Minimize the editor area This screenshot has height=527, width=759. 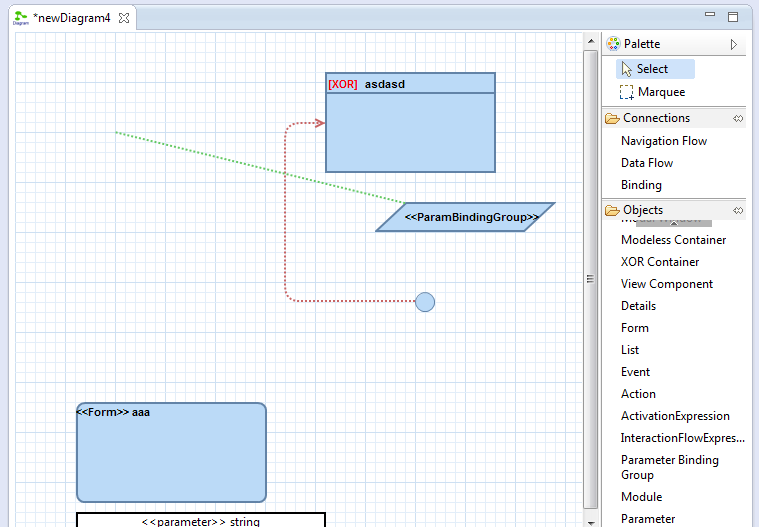coord(710,15)
